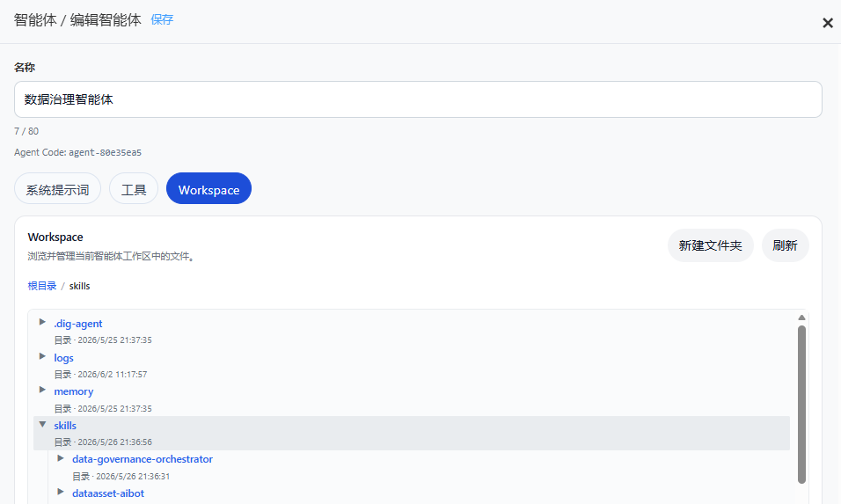Click logs timestamp 2026/6/2 11:17:57
This screenshot has width=841, height=504.
(112, 374)
